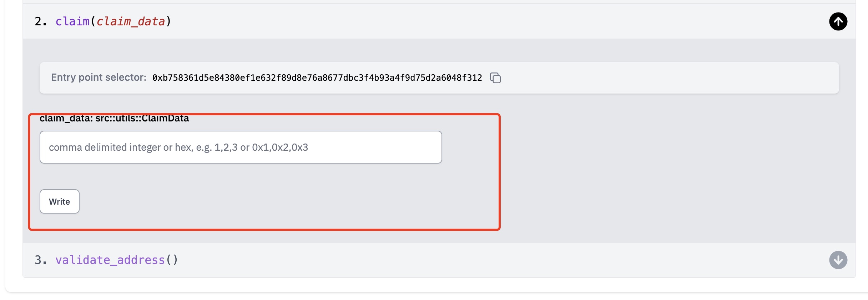The image size is (868, 300).
Task: Select the 0xb758361d… selector hash text
Action: pos(317,78)
